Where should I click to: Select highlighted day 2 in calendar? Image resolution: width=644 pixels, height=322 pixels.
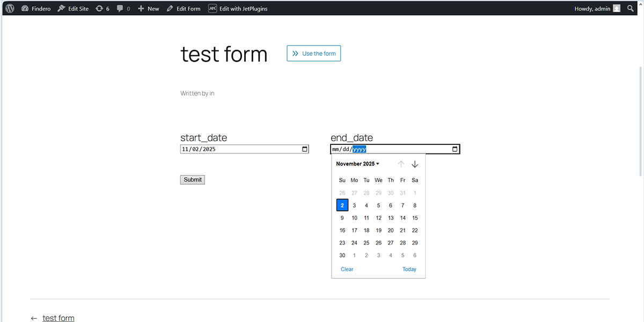coord(342,205)
